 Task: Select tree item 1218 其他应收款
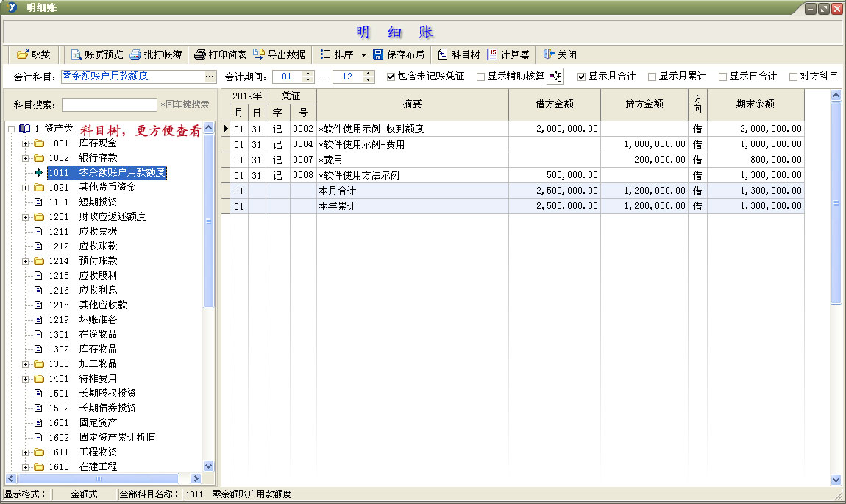click(x=88, y=305)
